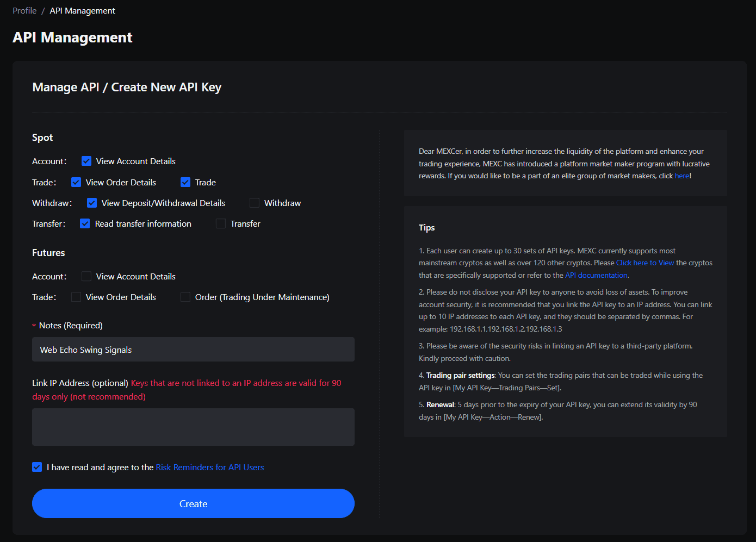This screenshot has width=756, height=542.
Task: Open the market maker program here link
Action: coord(681,176)
